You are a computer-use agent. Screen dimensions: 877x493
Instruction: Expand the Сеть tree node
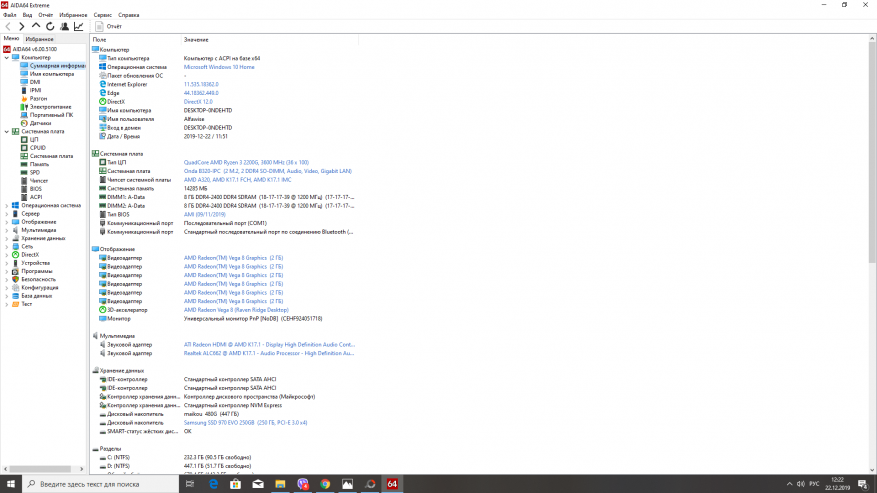(x=7, y=247)
